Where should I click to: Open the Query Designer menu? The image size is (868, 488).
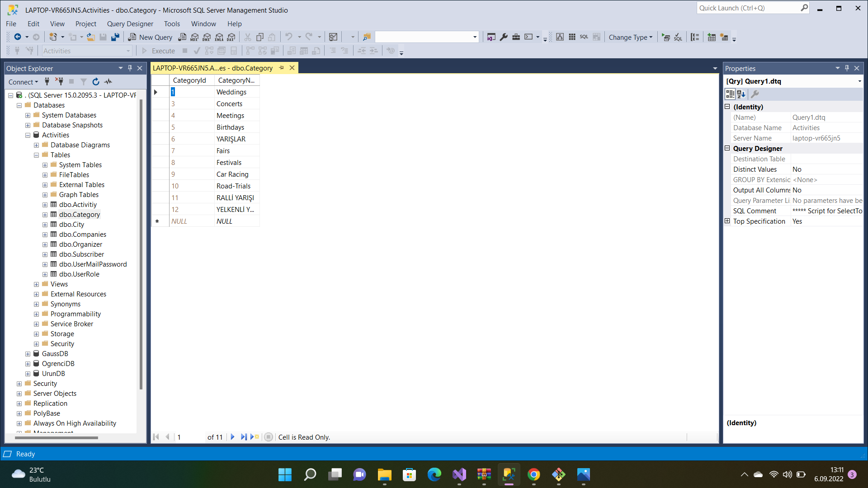[x=130, y=23]
